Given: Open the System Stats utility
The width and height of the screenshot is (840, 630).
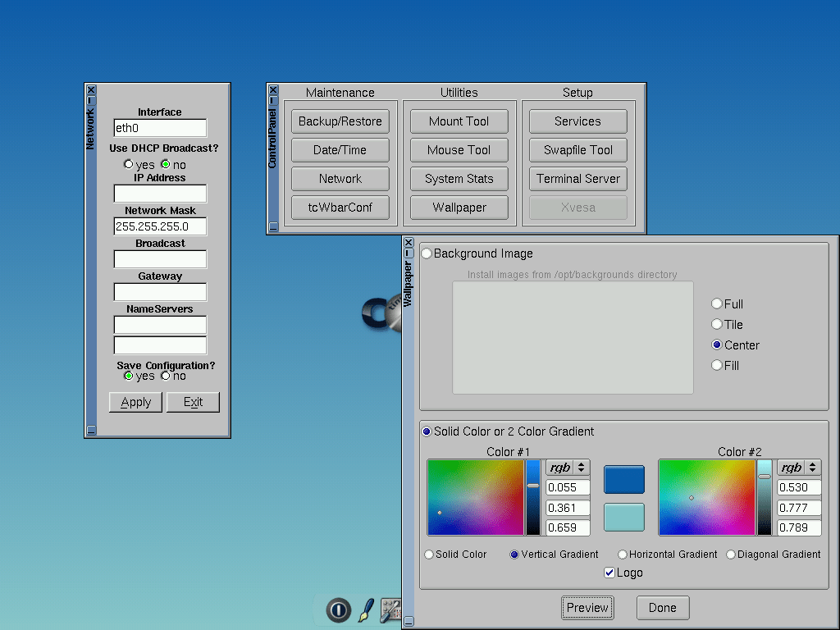Looking at the screenshot, I should (459, 178).
